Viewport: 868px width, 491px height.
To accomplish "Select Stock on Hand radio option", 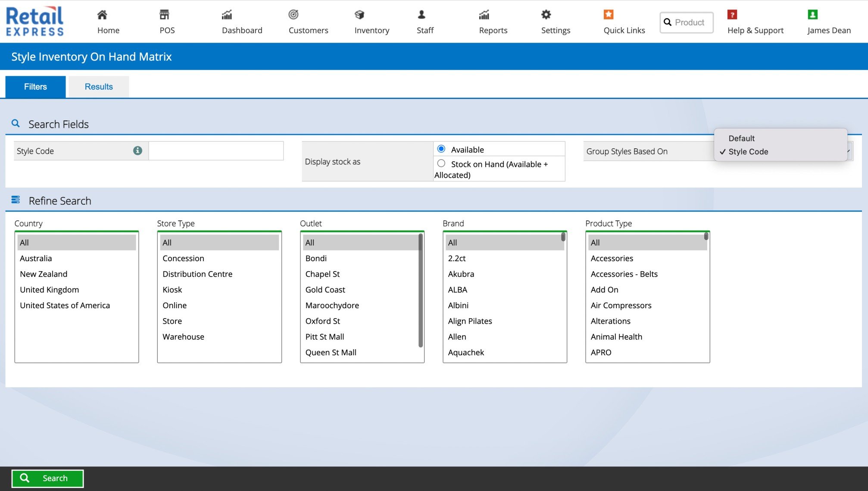I will coord(441,163).
